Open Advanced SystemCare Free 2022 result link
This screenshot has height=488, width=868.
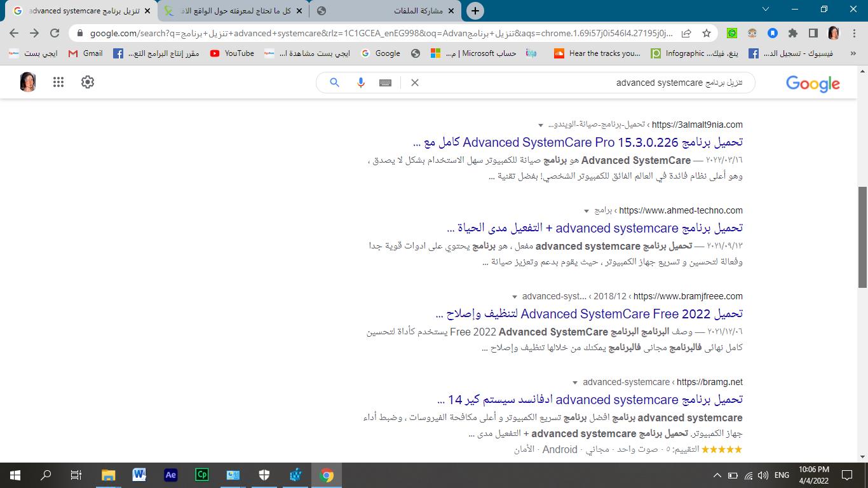pyautogui.click(x=589, y=314)
